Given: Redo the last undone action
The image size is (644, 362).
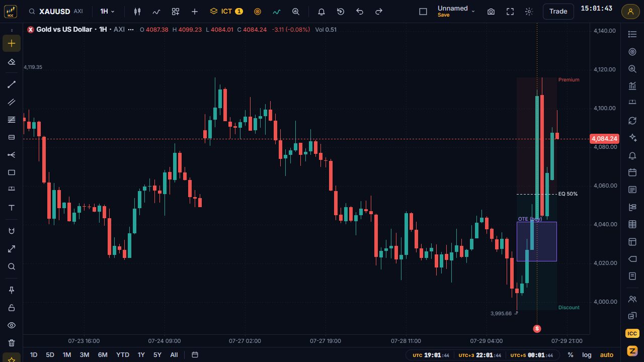Looking at the screenshot, I should click(379, 12).
